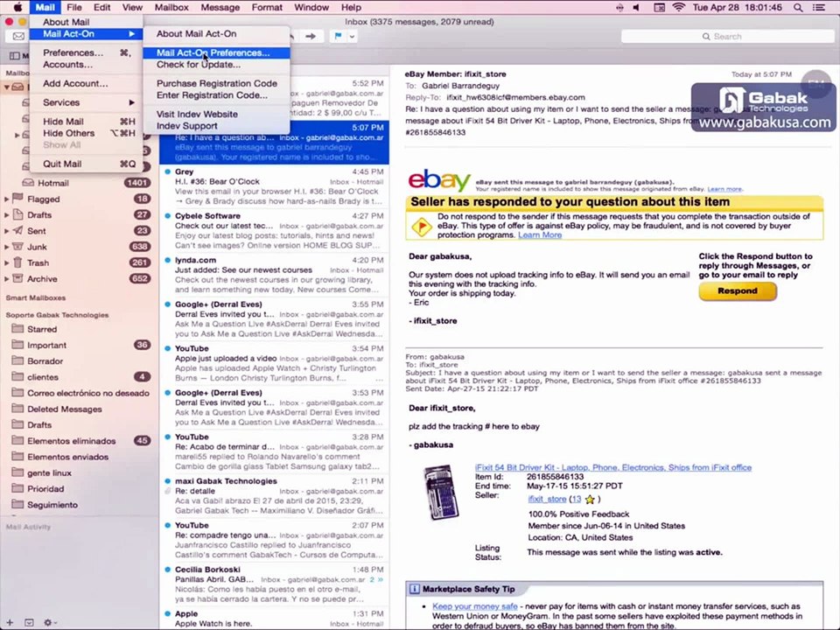Toggle the mailbox sidebar list icon
This screenshot has height=630, width=840.
click(15, 56)
